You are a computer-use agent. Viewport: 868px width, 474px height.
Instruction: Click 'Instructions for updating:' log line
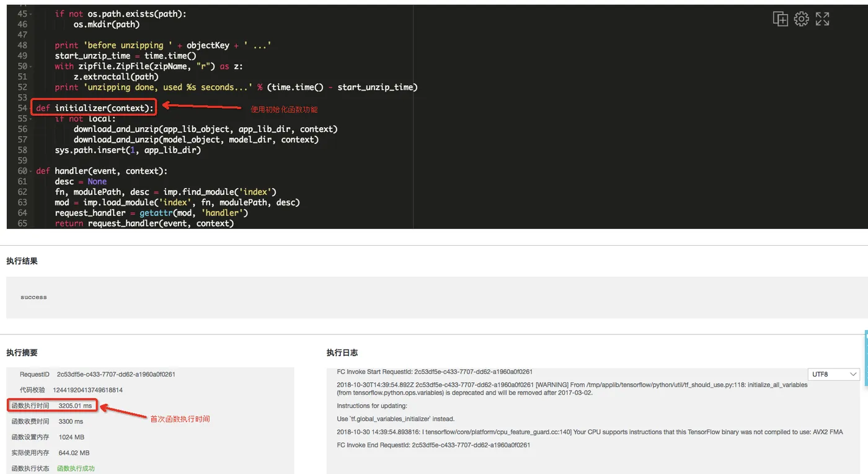[372, 406]
